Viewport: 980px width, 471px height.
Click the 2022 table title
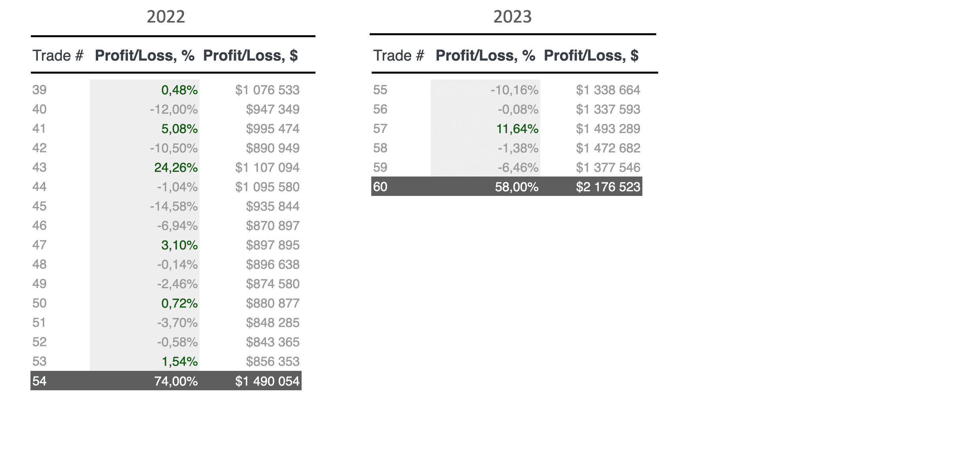click(166, 17)
